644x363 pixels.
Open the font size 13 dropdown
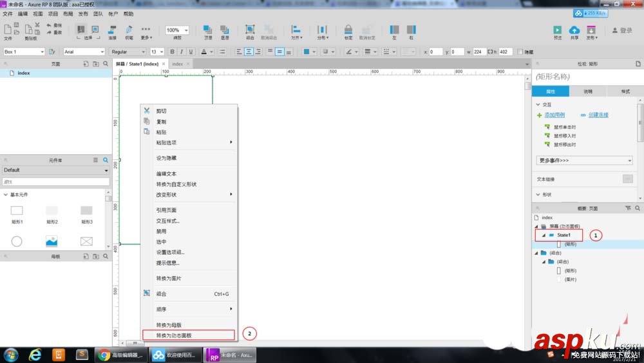tap(157, 52)
